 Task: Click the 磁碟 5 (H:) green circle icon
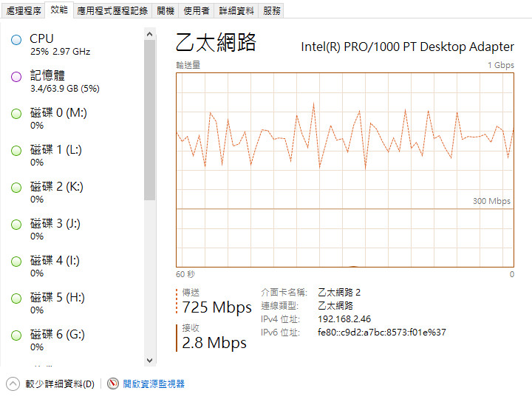click(16, 299)
